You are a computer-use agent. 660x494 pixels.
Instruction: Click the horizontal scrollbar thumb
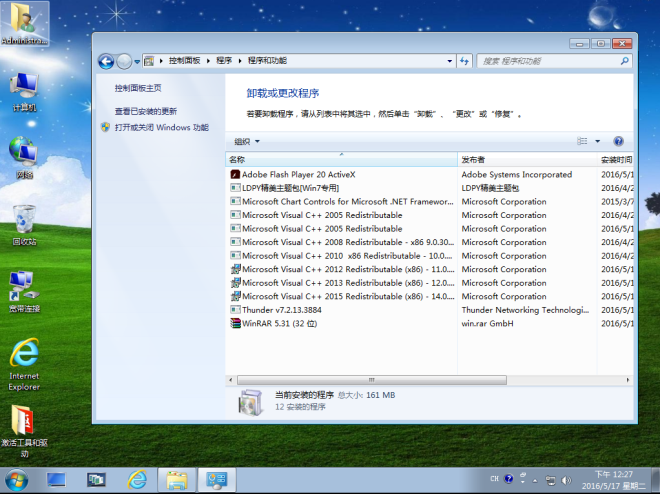point(372,380)
